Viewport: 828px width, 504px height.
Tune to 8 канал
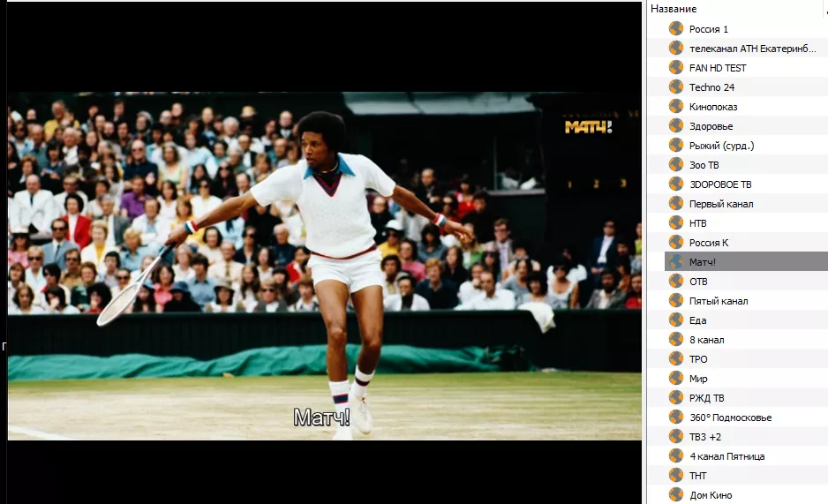706,340
